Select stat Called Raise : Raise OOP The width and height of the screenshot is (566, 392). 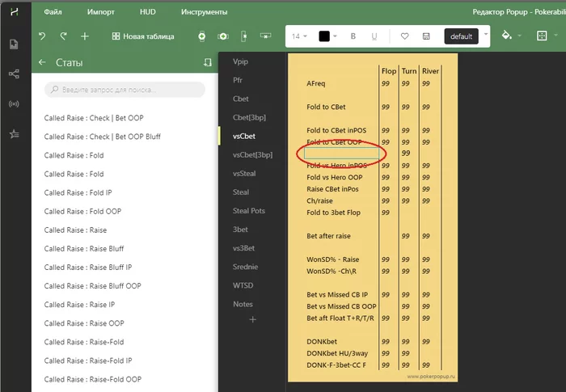tap(84, 323)
